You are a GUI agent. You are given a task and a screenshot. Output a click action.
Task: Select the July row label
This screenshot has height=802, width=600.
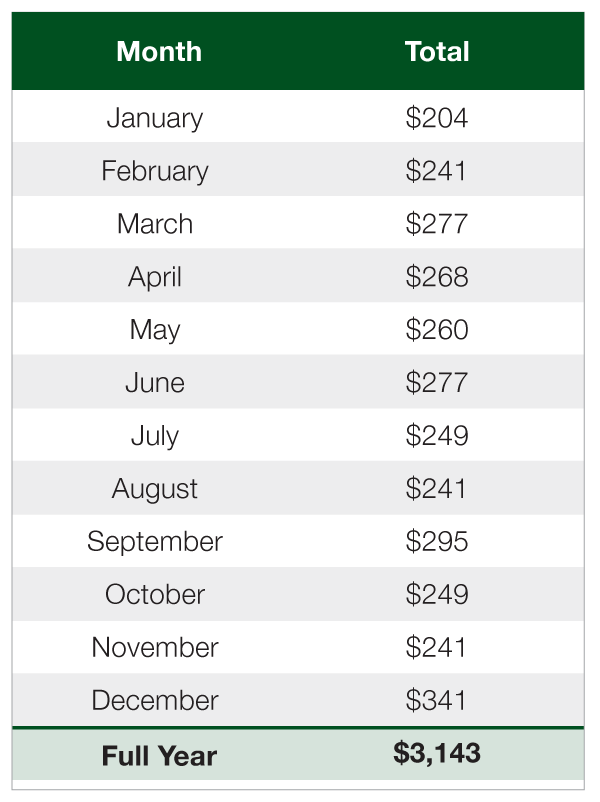[155, 436]
